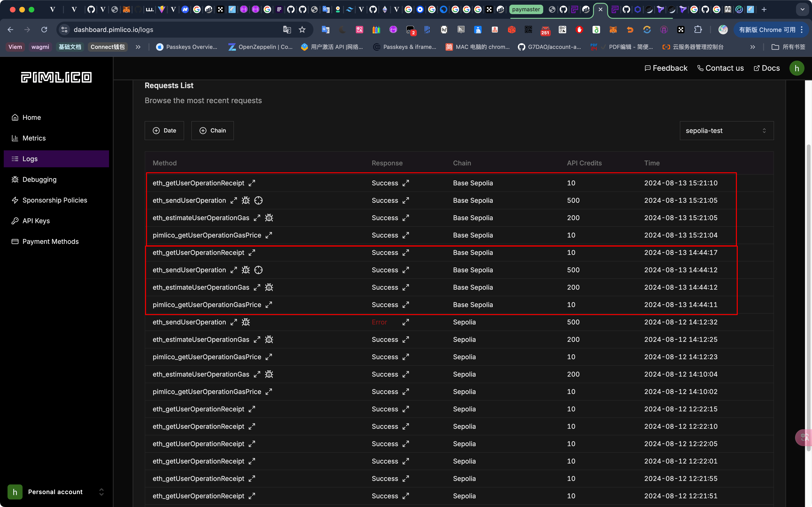
Task: Debug eth_estimateUserOperationGas request at 14:10:04
Action: 269,374
